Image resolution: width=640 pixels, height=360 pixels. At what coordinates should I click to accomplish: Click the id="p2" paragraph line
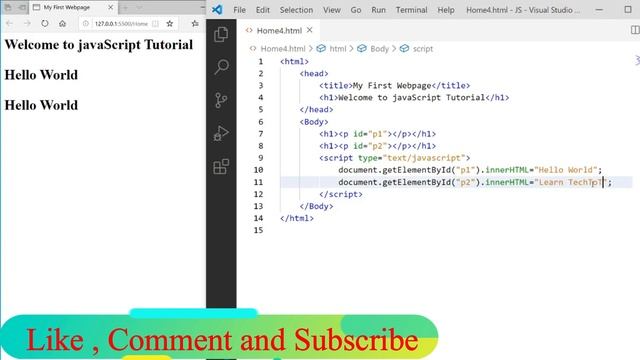pos(377,146)
